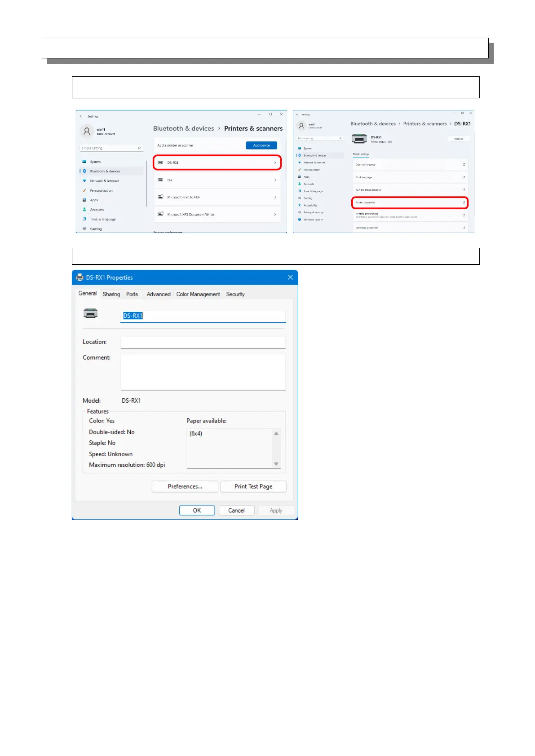Screen dimensions: 535x756
Task: Click external-link icon on Open print queue row
Action: pyautogui.click(x=464, y=165)
